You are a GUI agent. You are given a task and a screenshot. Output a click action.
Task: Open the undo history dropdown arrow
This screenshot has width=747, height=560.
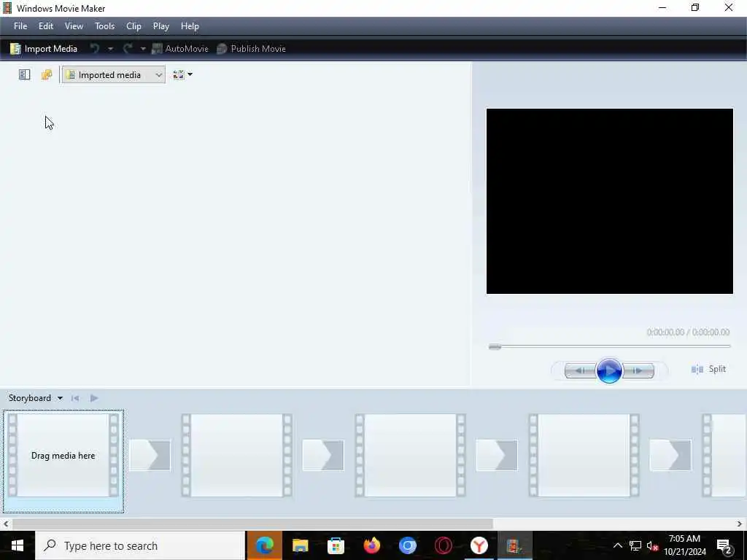coord(110,49)
